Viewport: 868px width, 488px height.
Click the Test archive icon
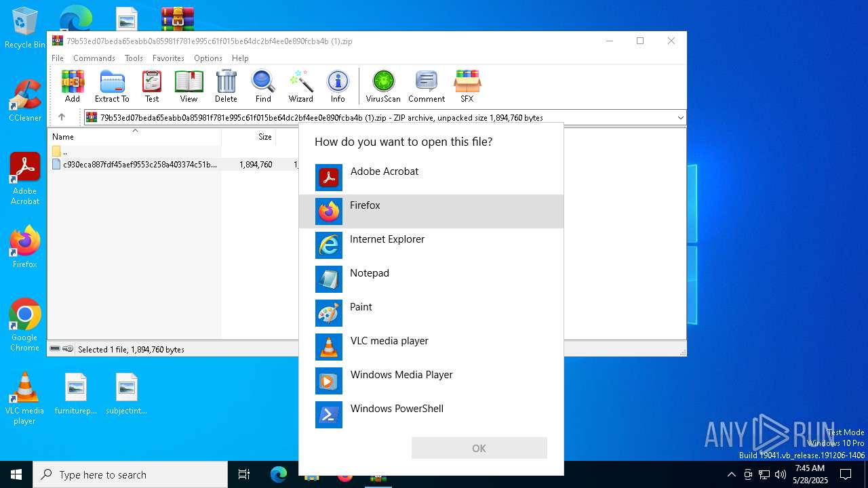(x=152, y=86)
